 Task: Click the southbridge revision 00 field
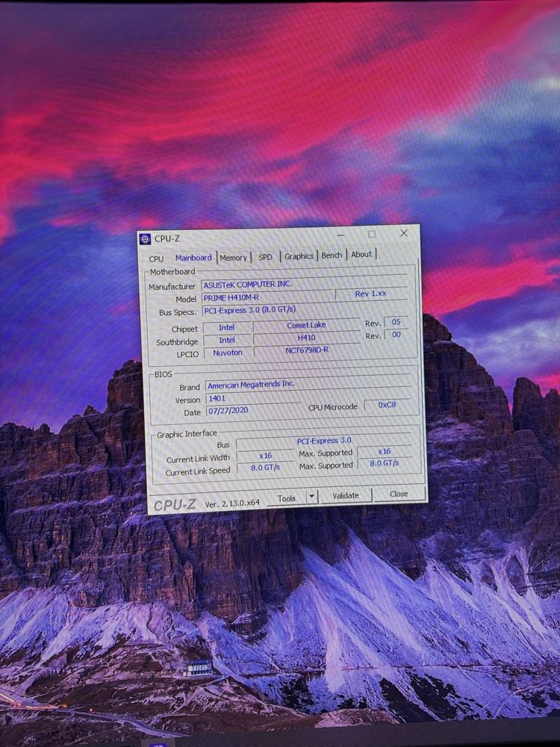click(396, 335)
